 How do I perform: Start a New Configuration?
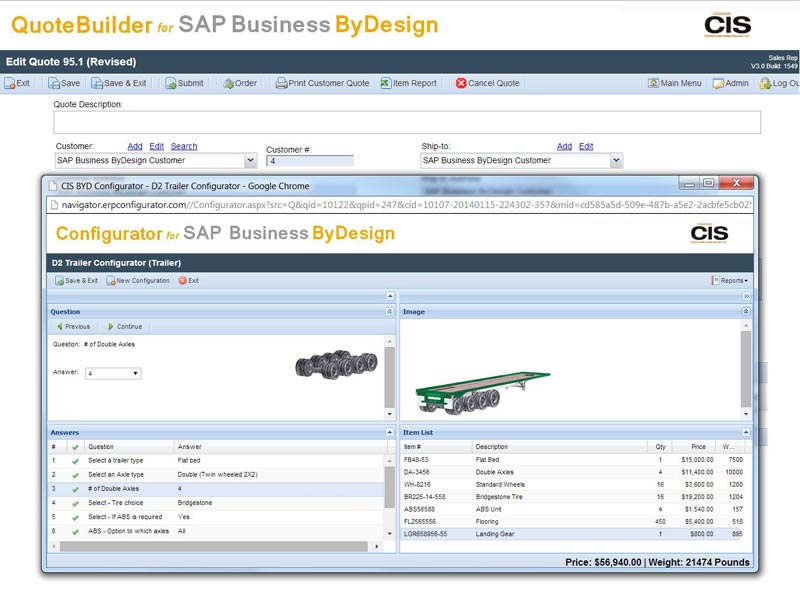[x=138, y=281]
